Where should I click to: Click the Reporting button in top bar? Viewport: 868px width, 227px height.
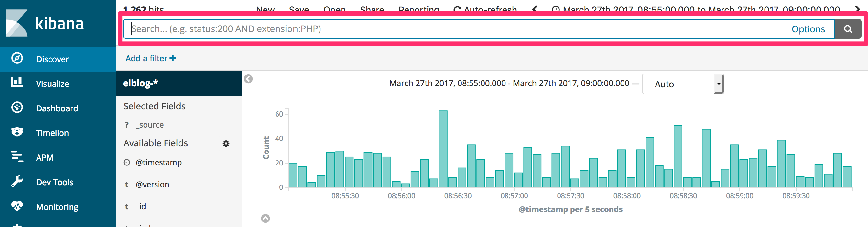tap(419, 9)
